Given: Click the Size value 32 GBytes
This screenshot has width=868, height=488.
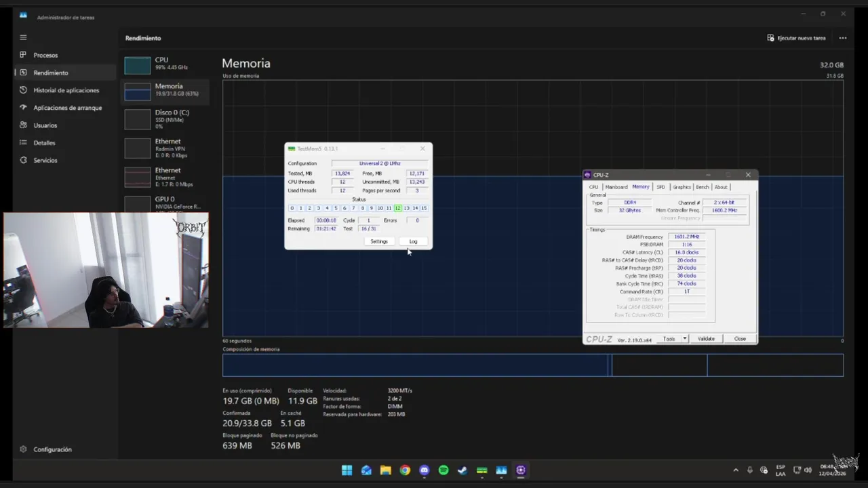Looking at the screenshot, I should [630, 210].
